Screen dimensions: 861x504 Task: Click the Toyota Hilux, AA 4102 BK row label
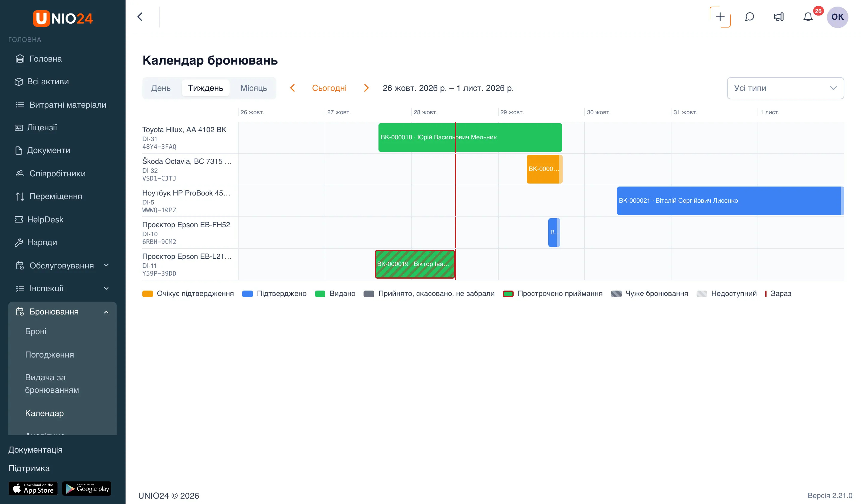[184, 130]
